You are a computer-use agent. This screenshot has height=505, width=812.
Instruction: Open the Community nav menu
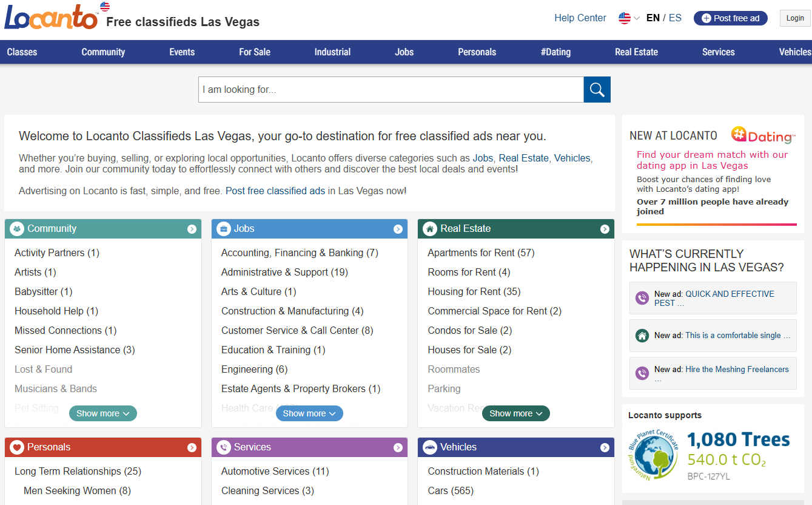tap(103, 52)
